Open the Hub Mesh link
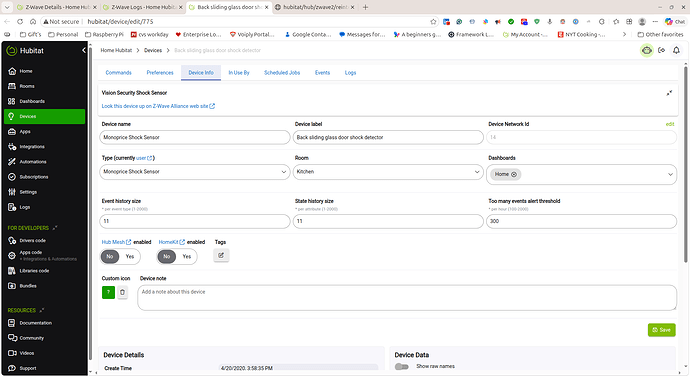The width and height of the screenshot is (690, 376). pos(116,242)
